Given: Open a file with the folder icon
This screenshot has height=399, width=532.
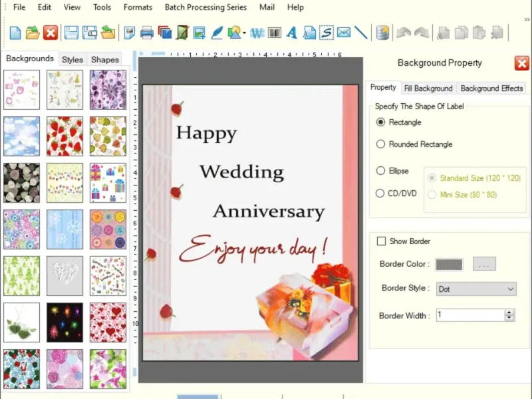Looking at the screenshot, I should (33, 33).
